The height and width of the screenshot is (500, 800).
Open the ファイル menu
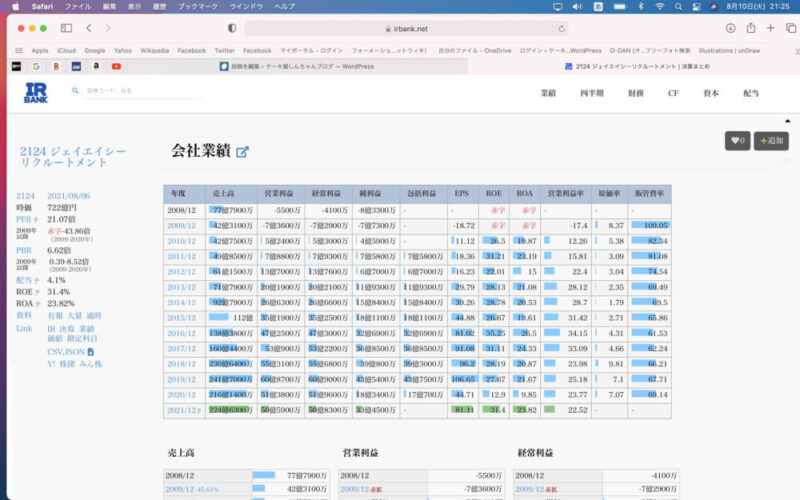[x=78, y=7]
